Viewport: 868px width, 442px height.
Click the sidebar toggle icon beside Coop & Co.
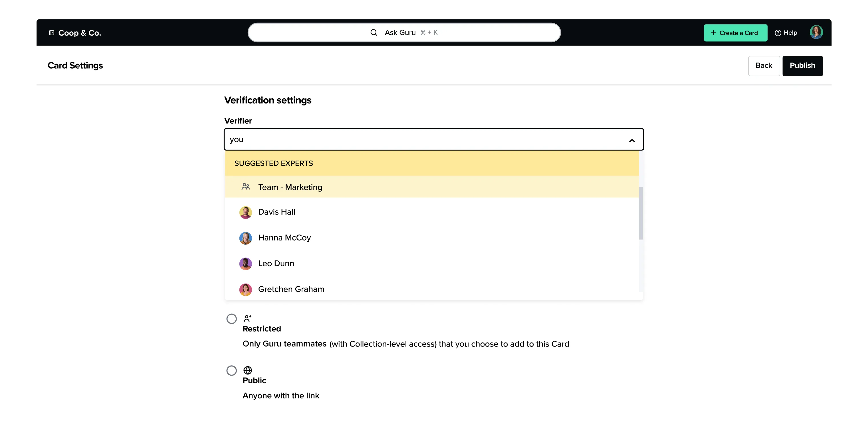(52, 33)
